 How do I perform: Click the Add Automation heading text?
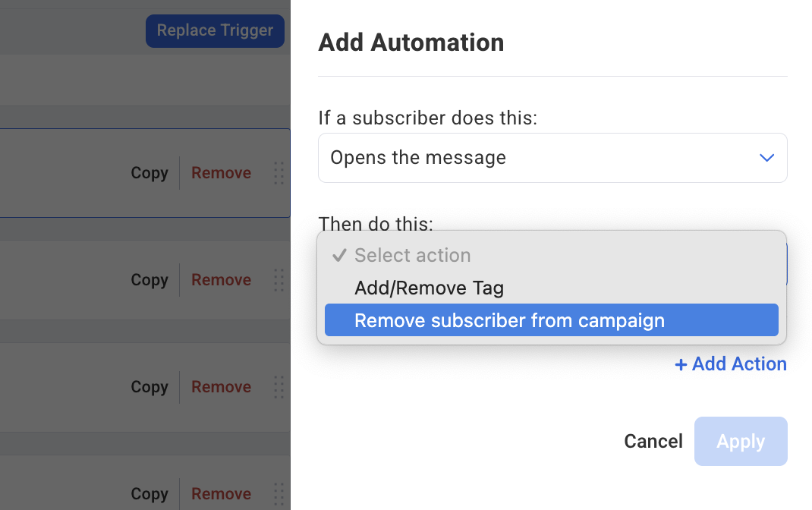(411, 42)
